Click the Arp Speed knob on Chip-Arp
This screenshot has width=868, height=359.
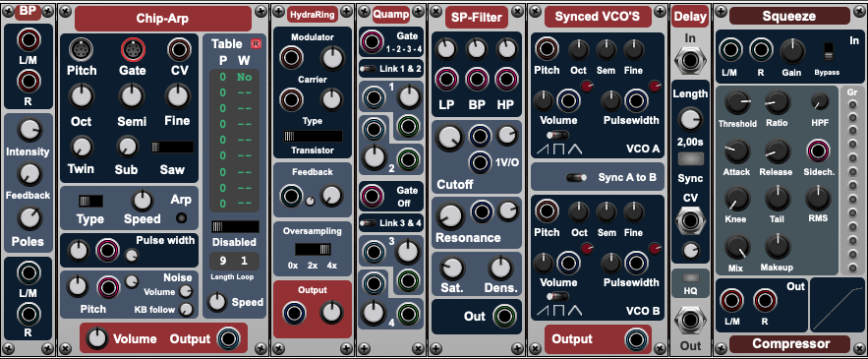point(143,201)
